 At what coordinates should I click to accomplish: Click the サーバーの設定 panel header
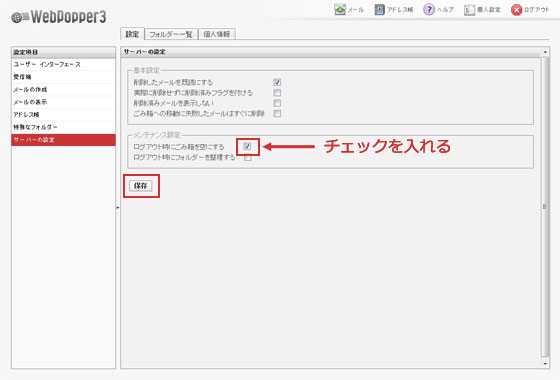pos(331,52)
